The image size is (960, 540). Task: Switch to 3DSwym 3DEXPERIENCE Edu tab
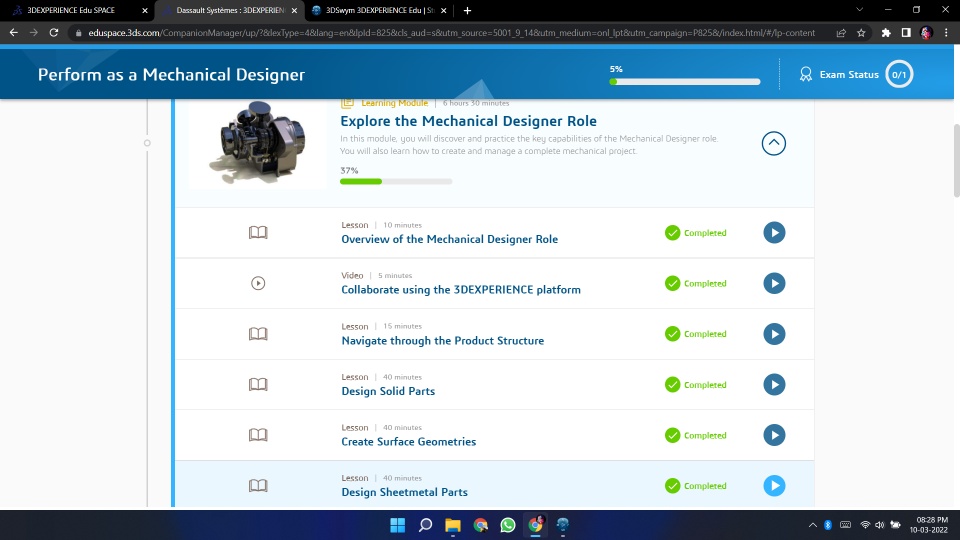379,10
